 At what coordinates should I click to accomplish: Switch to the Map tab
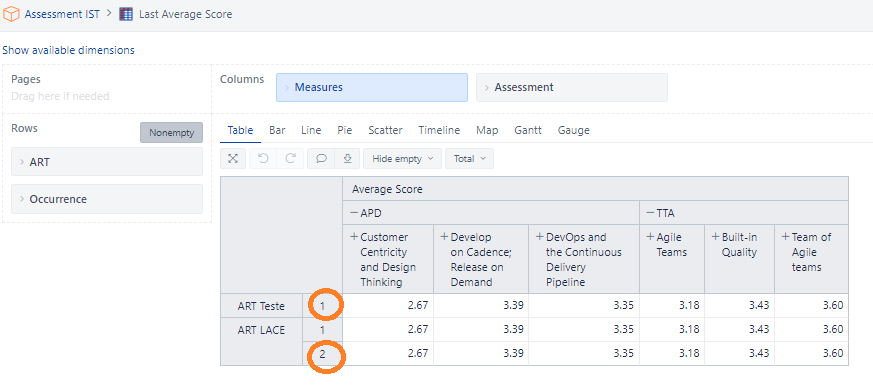click(x=487, y=130)
